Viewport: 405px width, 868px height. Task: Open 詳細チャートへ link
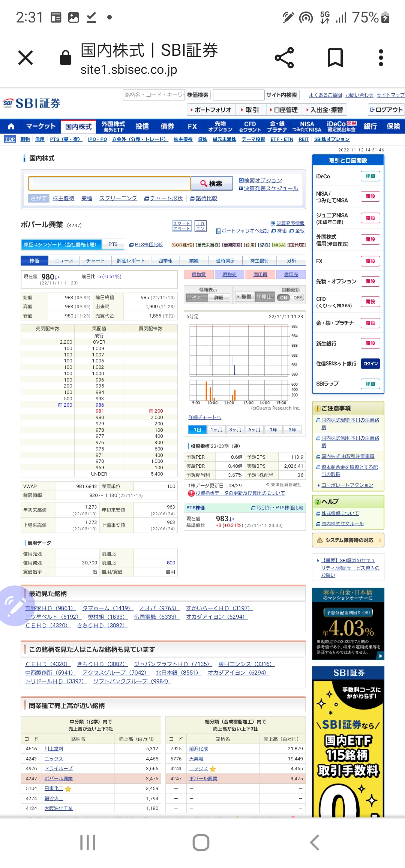click(x=205, y=417)
